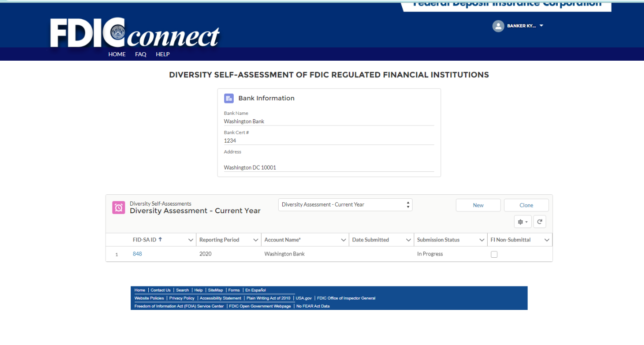Open the Diversity Assessment list view selector
This screenshot has width=644, height=345.
[x=345, y=205]
